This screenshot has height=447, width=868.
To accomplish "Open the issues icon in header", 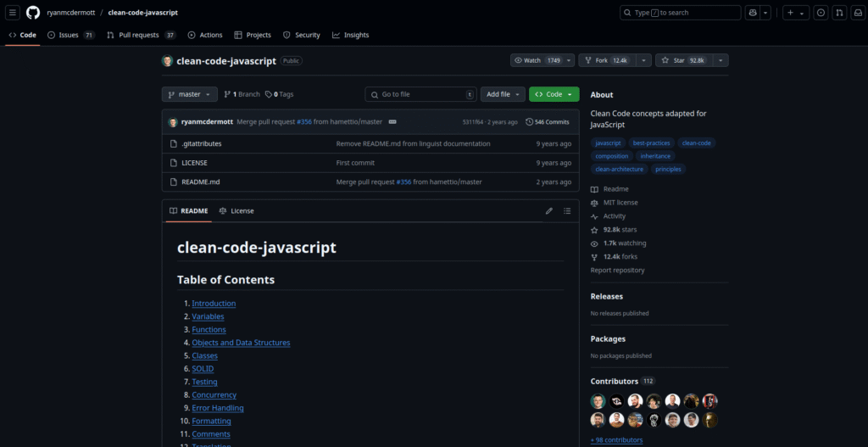I will click(821, 13).
